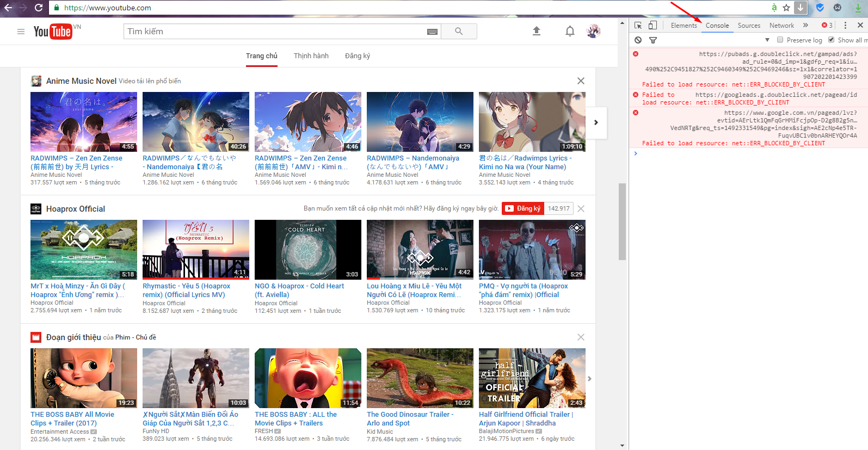Open the 40:26 Nandemonaiya thumbnail

click(x=196, y=121)
